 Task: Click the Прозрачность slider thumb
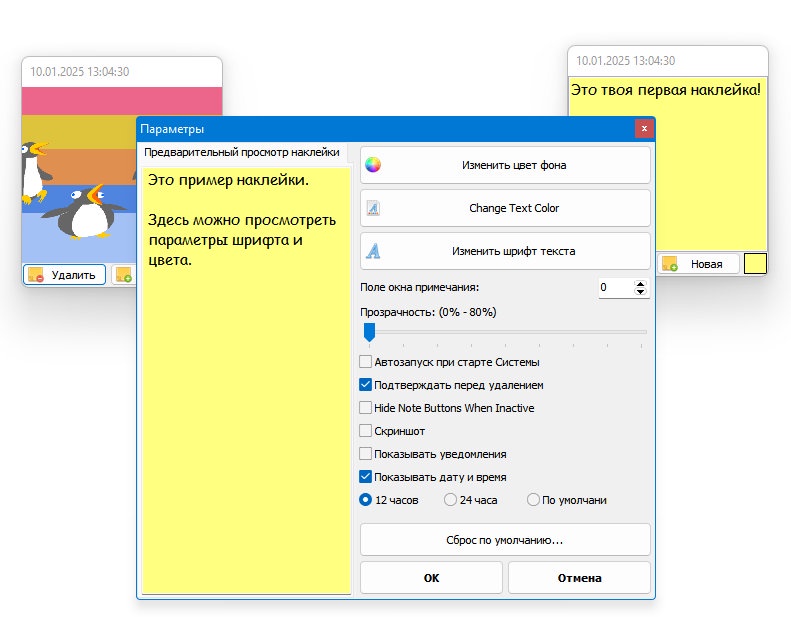[370, 332]
